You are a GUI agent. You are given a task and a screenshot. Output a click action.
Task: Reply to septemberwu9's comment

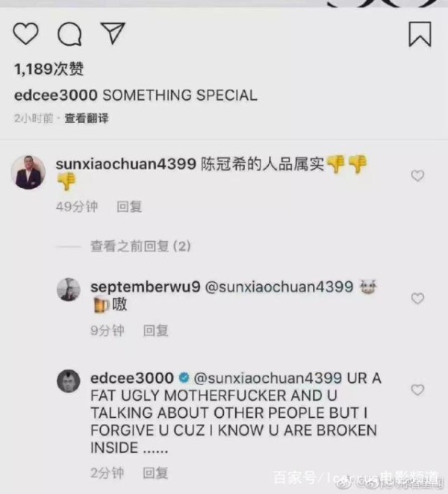point(156,331)
